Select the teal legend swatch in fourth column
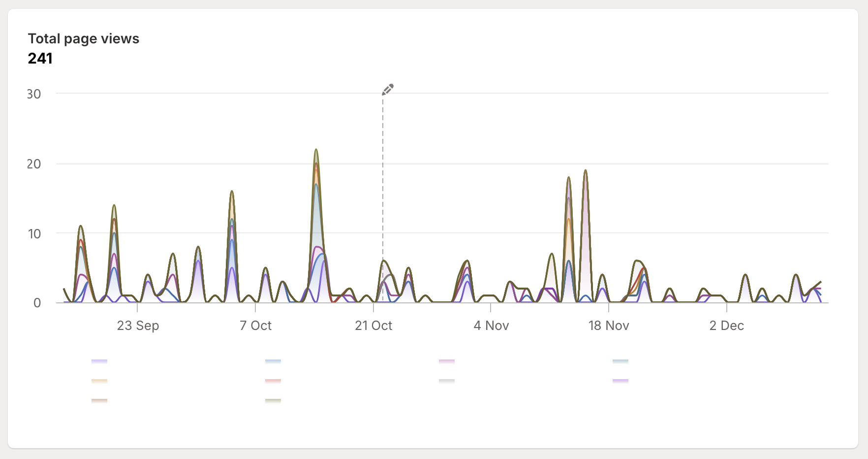 coord(620,361)
